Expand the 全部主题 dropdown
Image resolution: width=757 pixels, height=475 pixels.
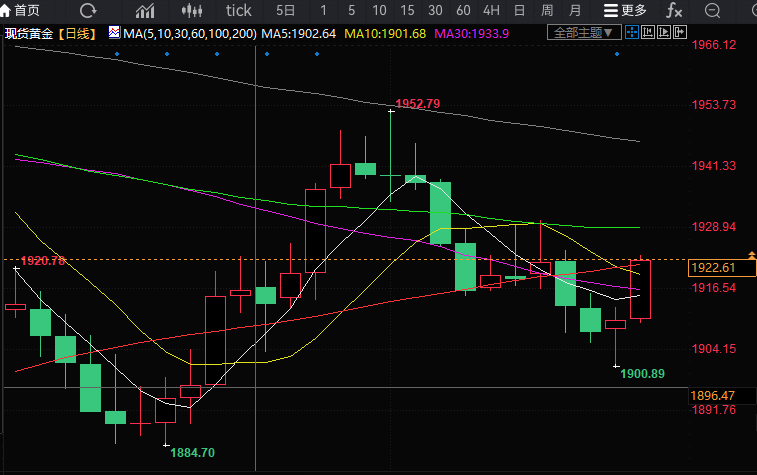coord(581,32)
